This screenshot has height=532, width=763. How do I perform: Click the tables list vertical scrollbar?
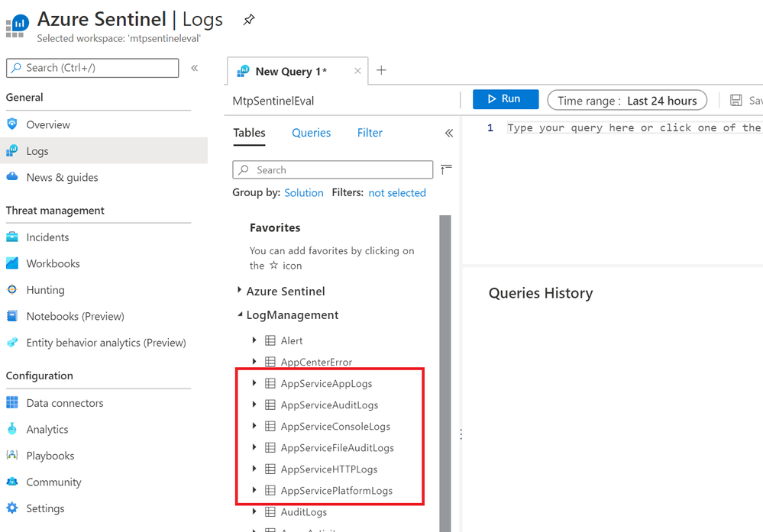click(x=445, y=343)
